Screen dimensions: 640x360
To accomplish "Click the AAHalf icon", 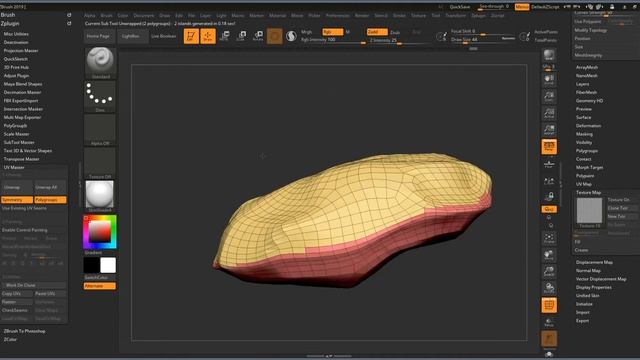I will pyautogui.click(x=549, y=129).
